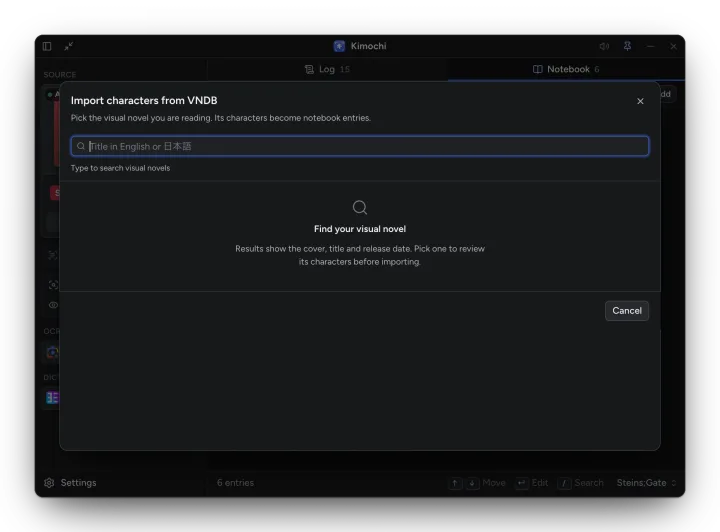
Task: Click the Kimochi app logo in the title bar
Action: (339, 46)
